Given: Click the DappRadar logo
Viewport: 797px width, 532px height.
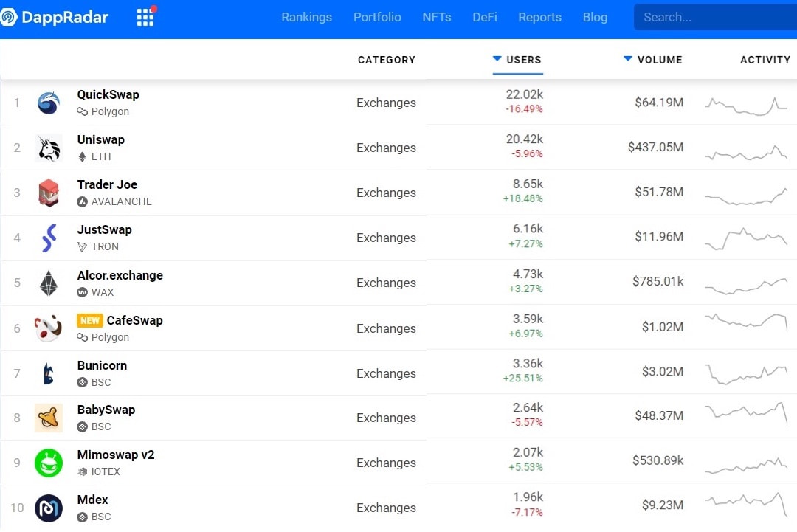Looking at the screenshot, I should [x=55, y=17].
